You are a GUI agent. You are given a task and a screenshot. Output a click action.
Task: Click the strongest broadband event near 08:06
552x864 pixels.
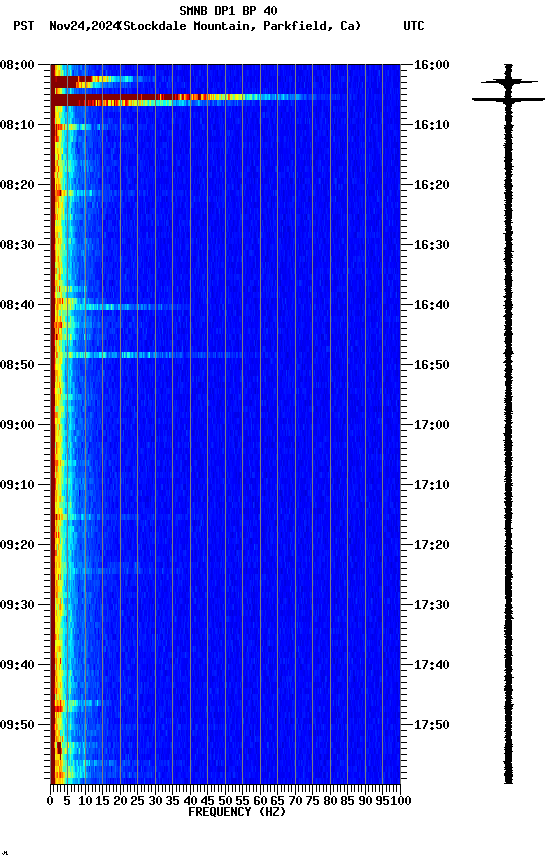(196, 100)
